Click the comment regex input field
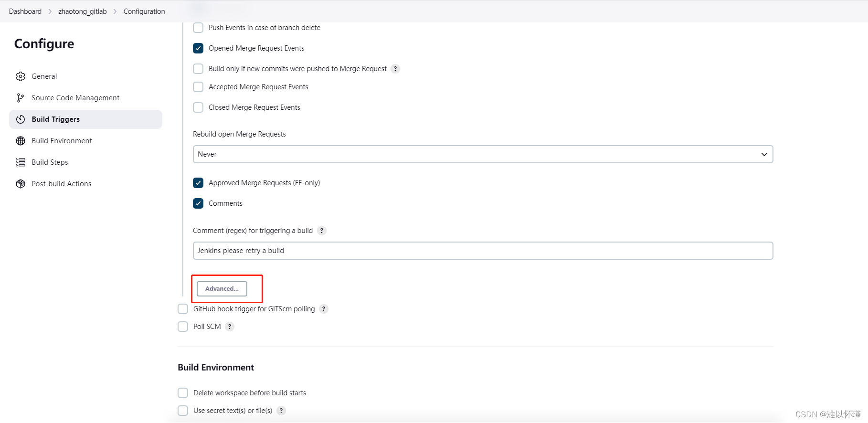Viewport: 868px width, 423px height. pyautogui.click(x=483, y=251)
